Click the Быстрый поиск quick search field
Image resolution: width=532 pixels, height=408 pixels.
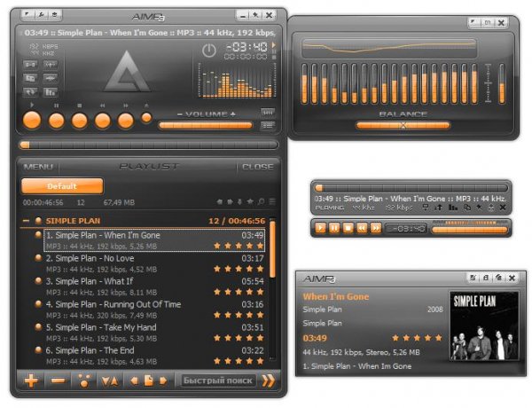click(218, 381)
